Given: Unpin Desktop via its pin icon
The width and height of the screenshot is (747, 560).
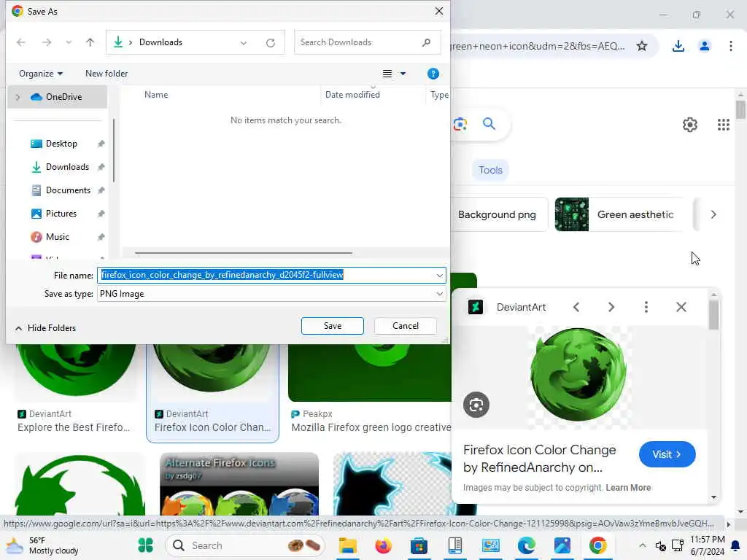Looking at the screenshot, I should tap(101, 144).
